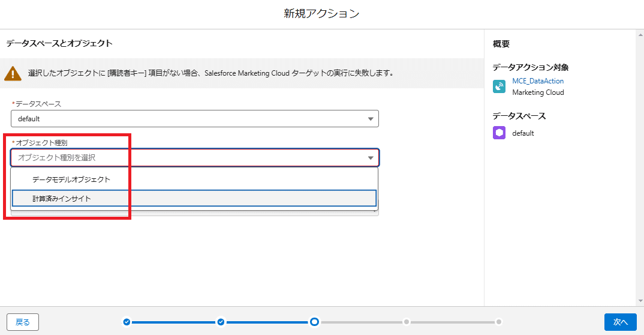Viewport: 644px width, 335px height.
Task: Click the 次へ button
Action: 620,322
